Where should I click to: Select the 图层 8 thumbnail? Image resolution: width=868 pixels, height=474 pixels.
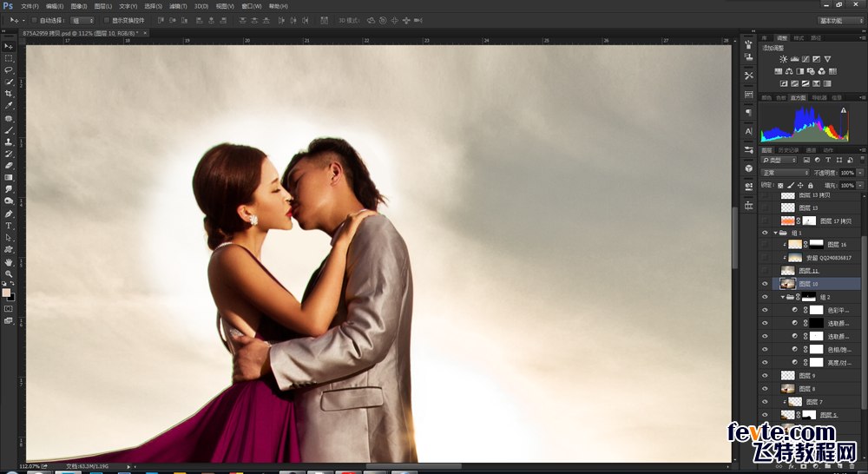(788, 389)
